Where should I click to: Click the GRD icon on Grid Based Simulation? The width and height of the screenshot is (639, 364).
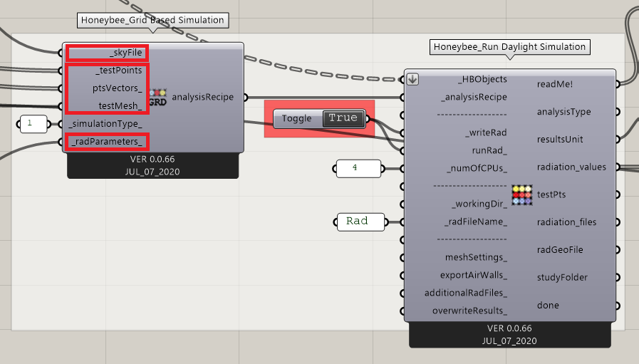157,98
